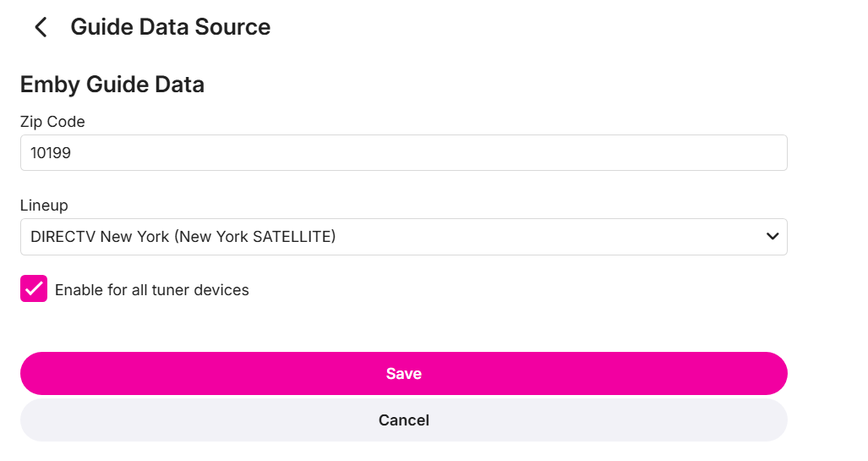
Task: Click the pink checkbox square
Action: 34,289
